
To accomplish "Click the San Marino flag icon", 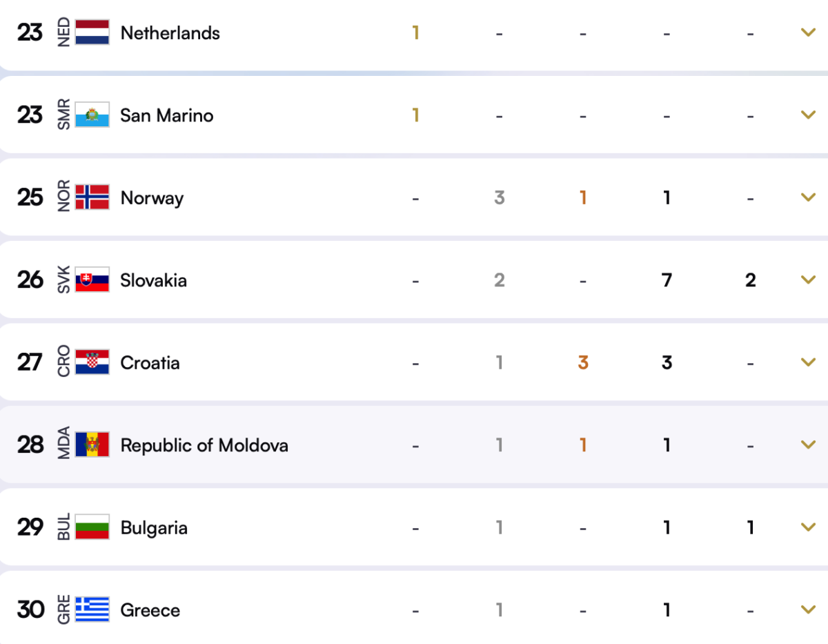I will pyautogui.click(x=92, y=115).
